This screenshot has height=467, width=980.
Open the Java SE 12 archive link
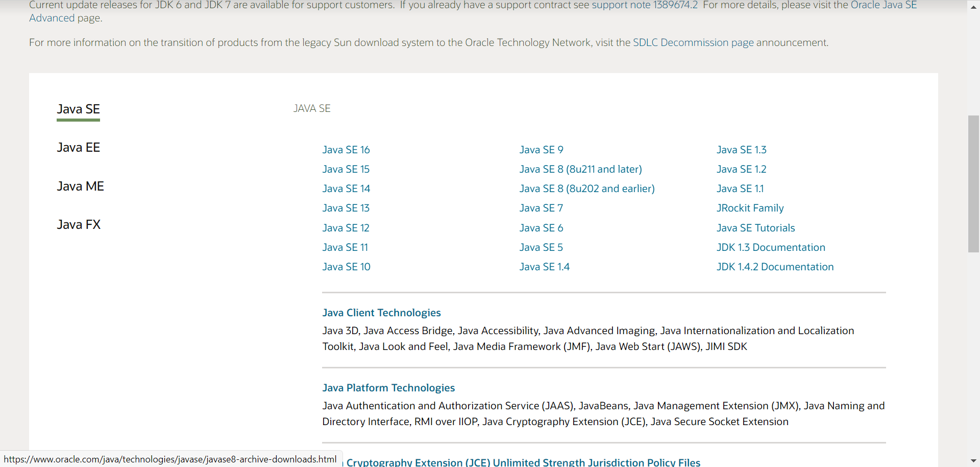coord(346,228)
